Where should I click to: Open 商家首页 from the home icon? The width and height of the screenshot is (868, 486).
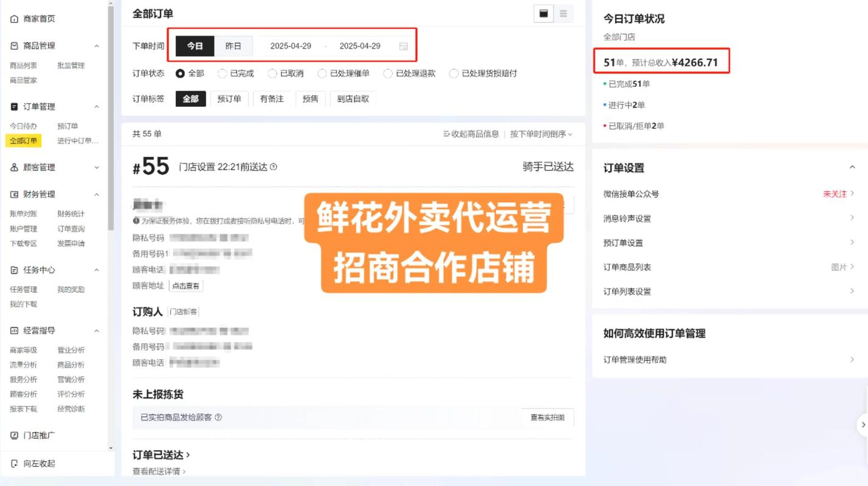click(14, 19)
